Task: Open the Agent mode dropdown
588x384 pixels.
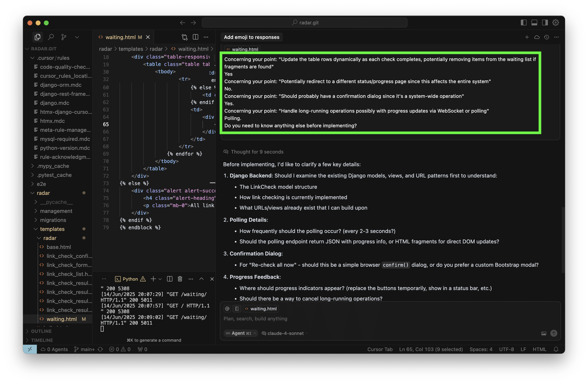Action: 241,333
